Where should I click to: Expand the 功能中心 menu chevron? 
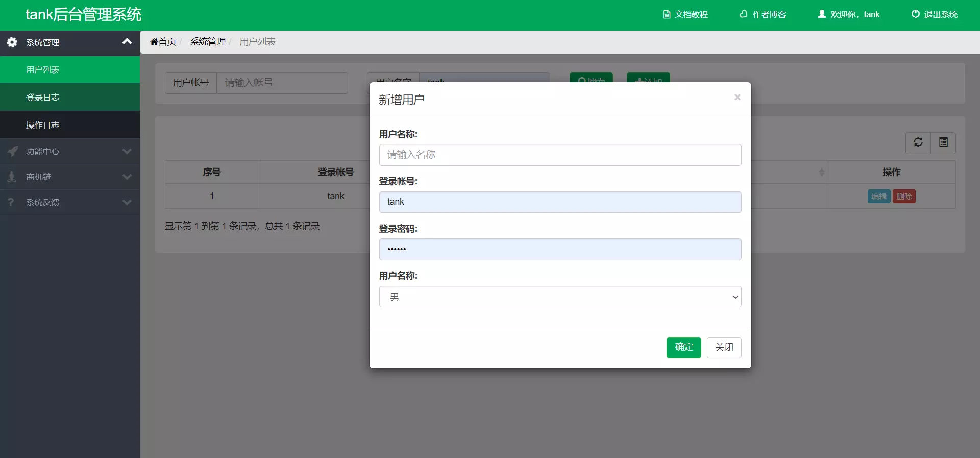(x=127, y=151)
